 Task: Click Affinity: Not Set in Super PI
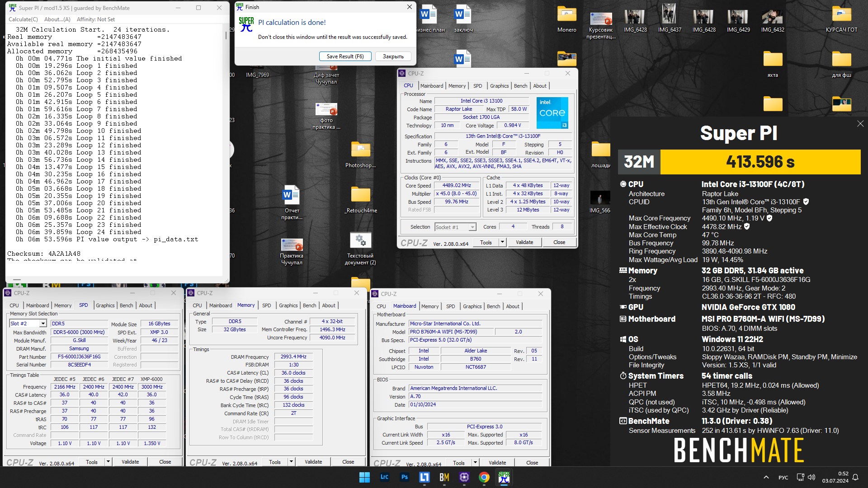[x=96, y=19]
